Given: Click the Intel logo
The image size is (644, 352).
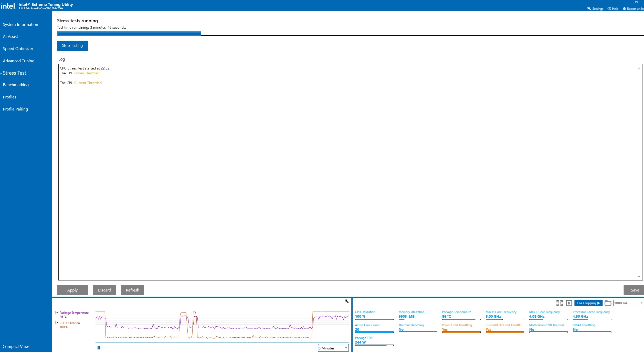Looking at the screenshot, I should pyautogui.click(x=8, y=6).
